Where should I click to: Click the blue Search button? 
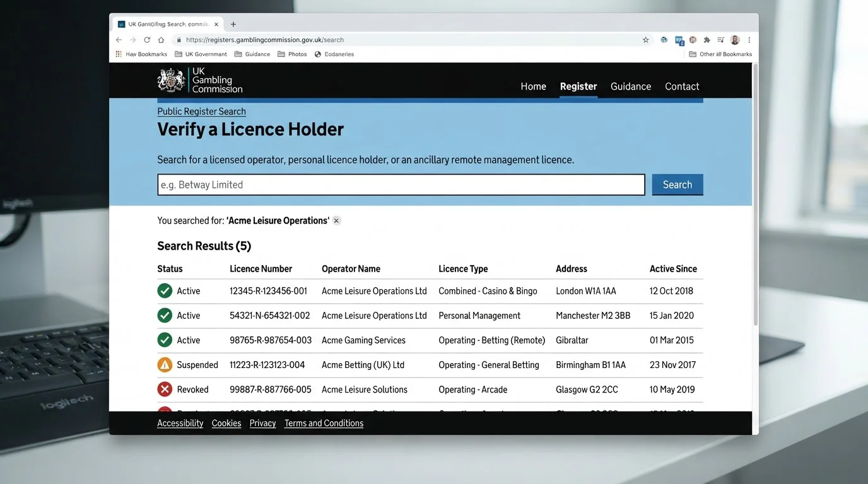click(x=677, y=185)
